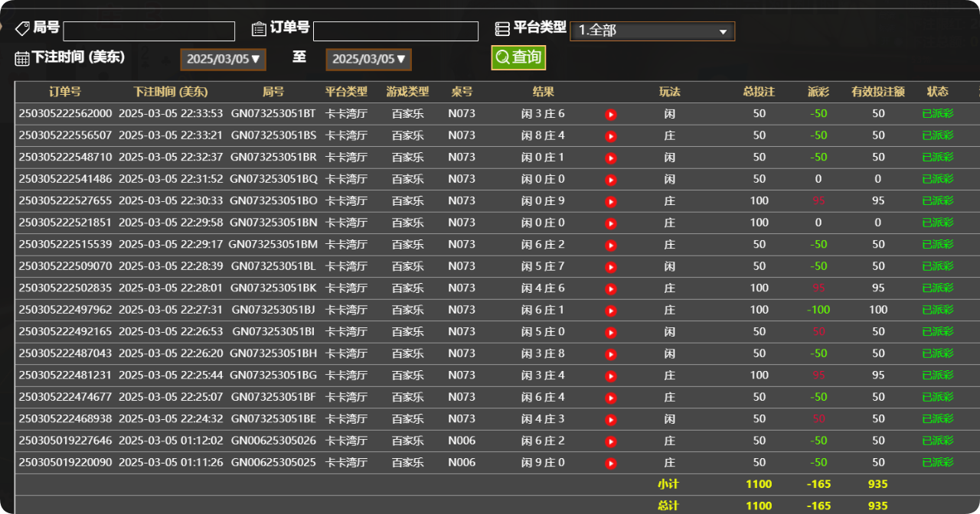Click inside the 订单号 input field
The width and height of the screenshot is (980, 514).
point(396,32)
